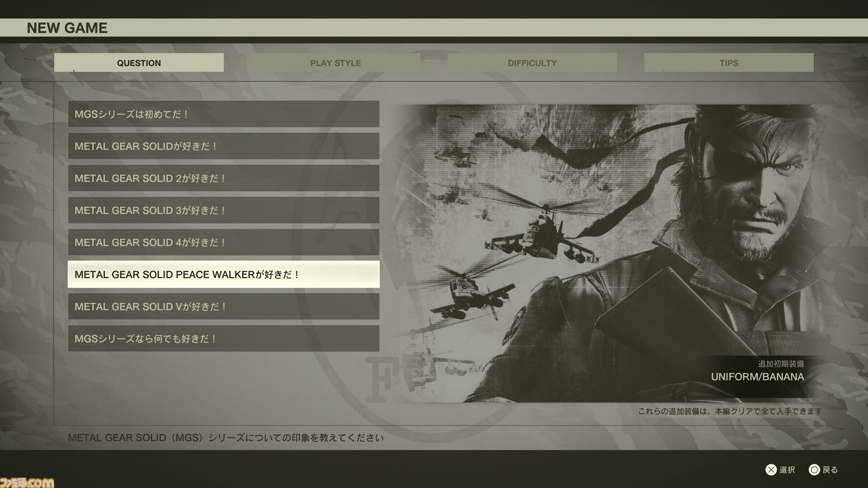This screenshot has height=488, width=868.
Task: Pick 'METAL GEAR SOLID 4が好きだ！' option
Action: pos(224,242)
